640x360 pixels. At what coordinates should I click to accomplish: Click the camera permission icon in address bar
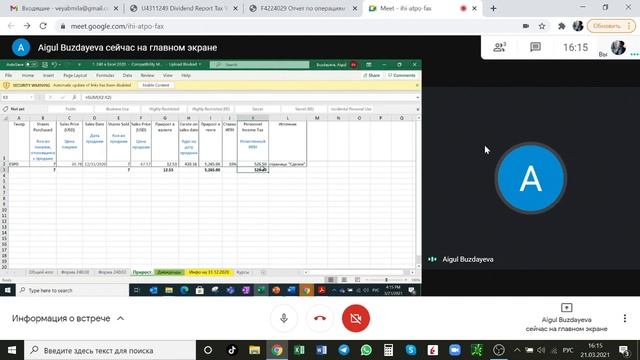[526, 26]
